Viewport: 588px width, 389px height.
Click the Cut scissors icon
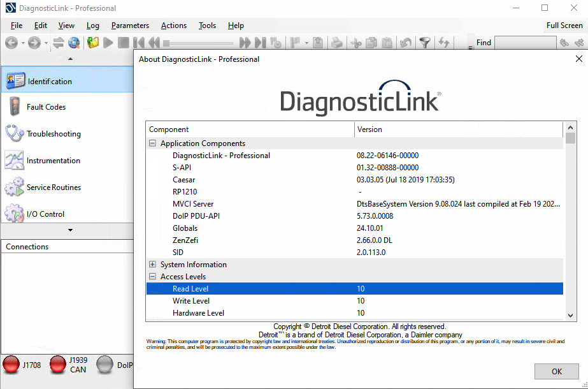pos(356,43)
